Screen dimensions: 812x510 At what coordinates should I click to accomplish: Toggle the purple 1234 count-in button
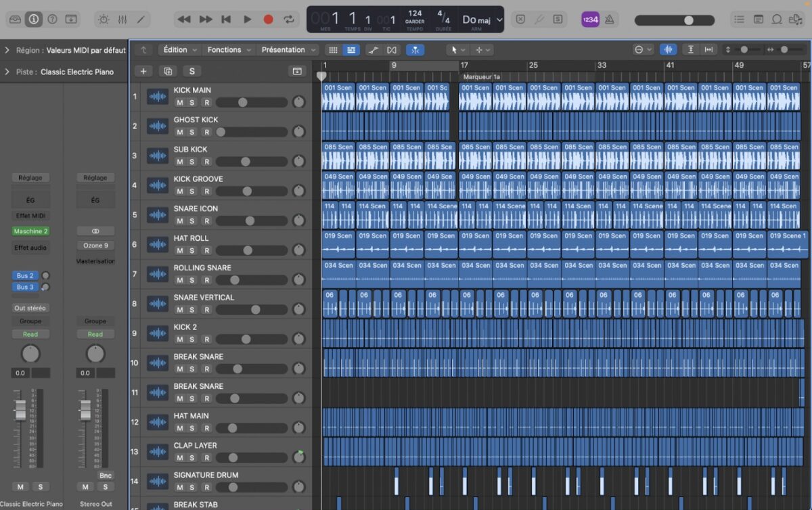(x=590, y=20)
